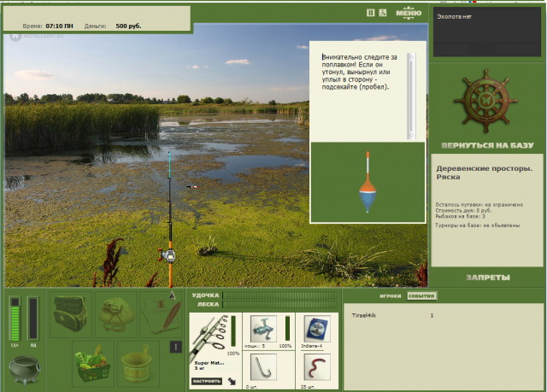Switch to the Игроки tab
Viewport: 547px width, 392px height.
(391, 295)
